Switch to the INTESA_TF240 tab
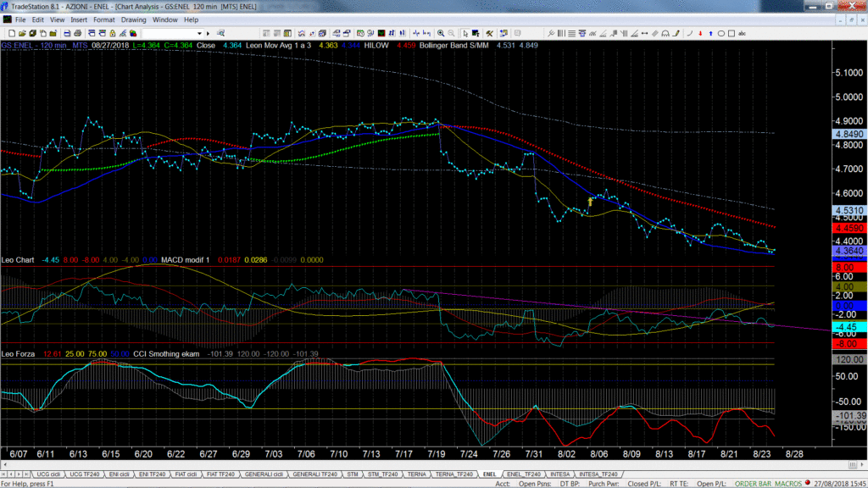Image resolution: width=868 pixels, height=488 pixels. (598, 474)
